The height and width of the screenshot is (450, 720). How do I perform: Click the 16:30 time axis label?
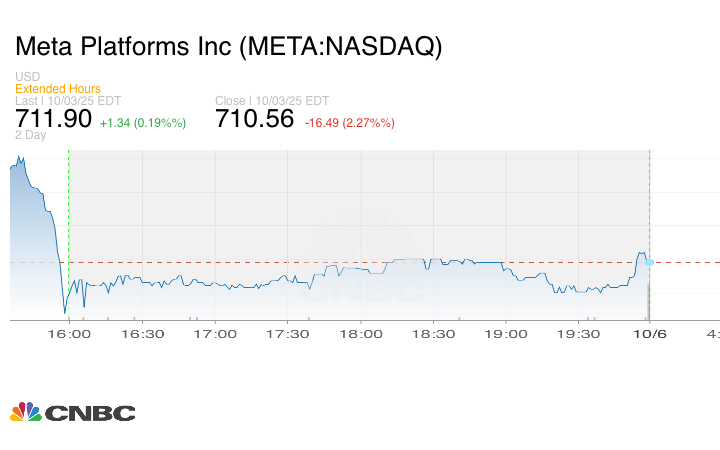[142, 333]
